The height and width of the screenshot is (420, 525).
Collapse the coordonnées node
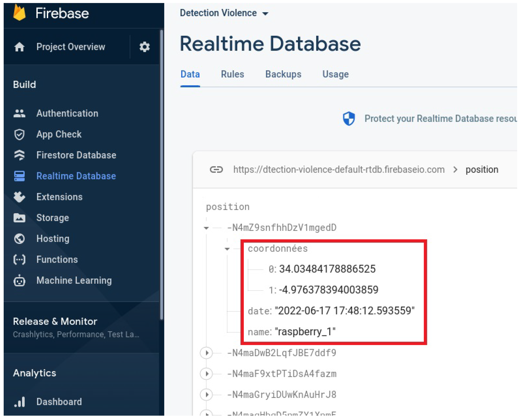[227, 249]
